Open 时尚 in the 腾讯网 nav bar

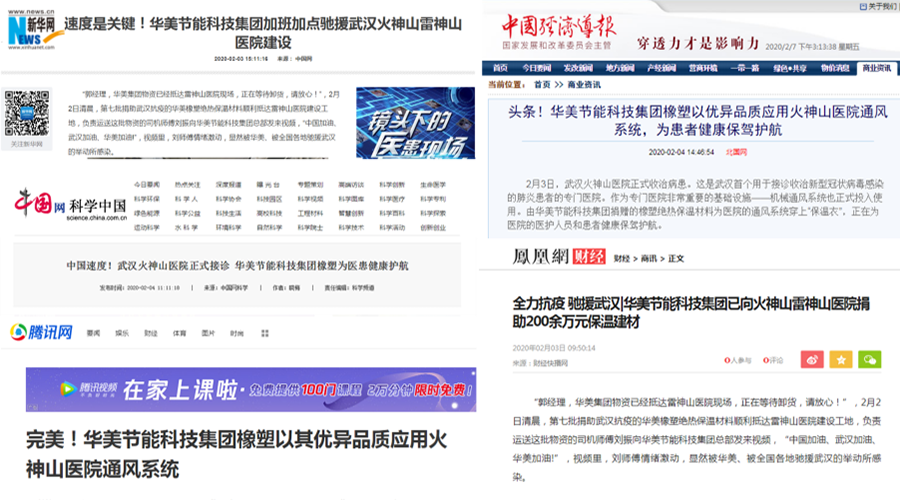click(x=236, y=334)
